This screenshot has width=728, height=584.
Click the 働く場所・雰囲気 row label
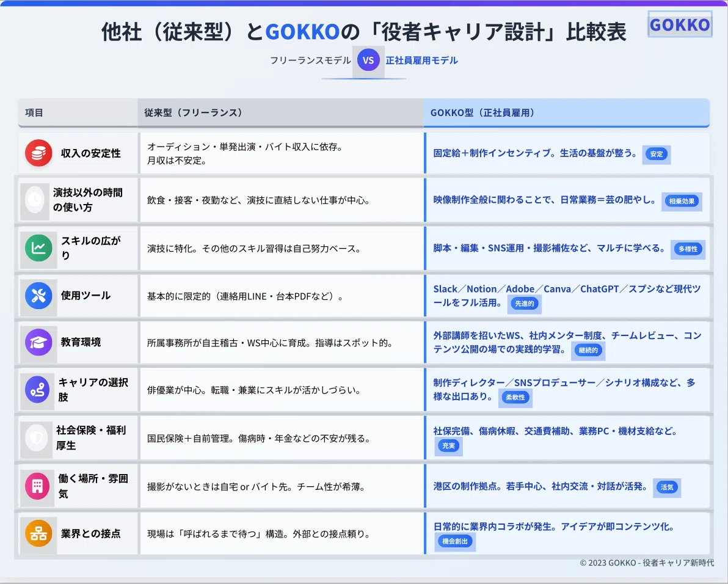pyautogui.click(x=93, y=486)
